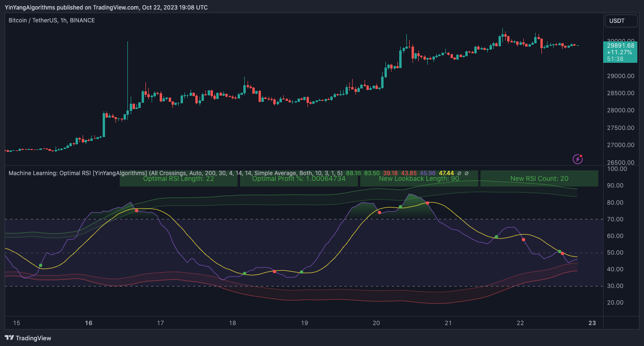Click the yellow 47.44 legend value

click(446, 173)
